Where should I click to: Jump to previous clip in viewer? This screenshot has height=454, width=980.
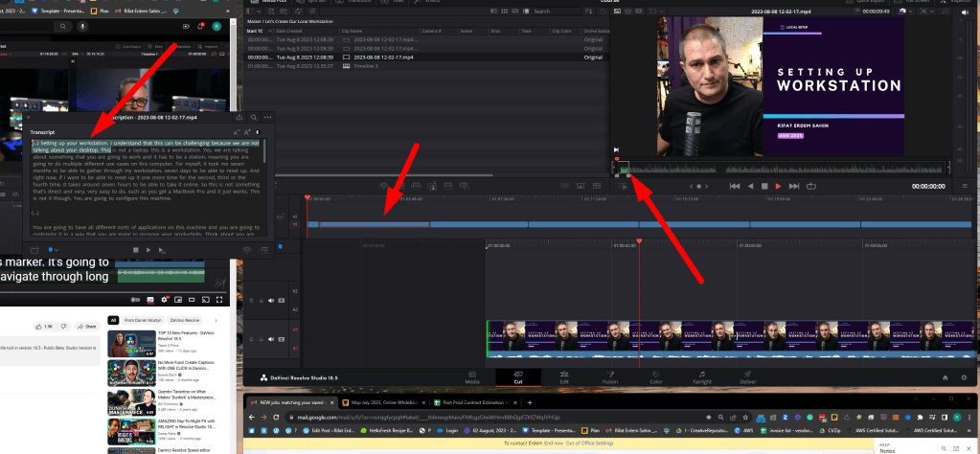point(735,186)
